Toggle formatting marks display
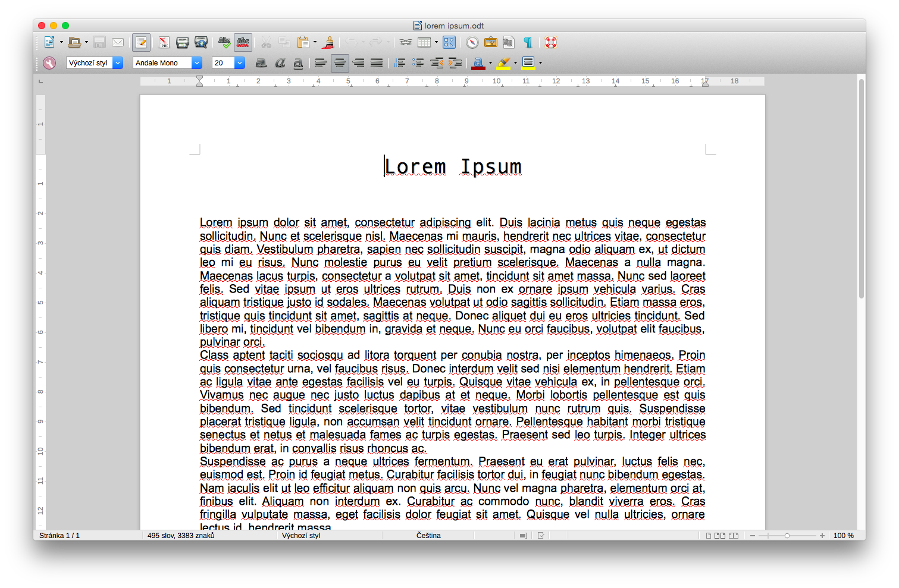This screenshot has width=899, height=588. (528, 42)
